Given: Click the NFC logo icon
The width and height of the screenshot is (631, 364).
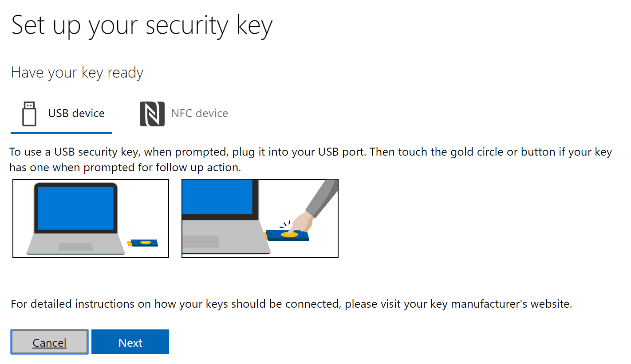Looking at the screenshot, I should [152, 114].
